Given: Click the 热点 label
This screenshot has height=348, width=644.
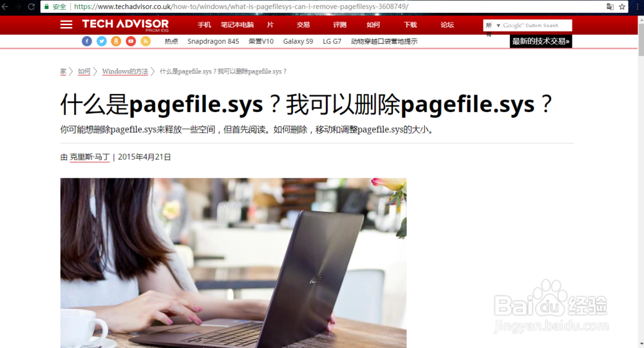Looking at the screenshot, I should pyautogui.click(x=171, y=41).
